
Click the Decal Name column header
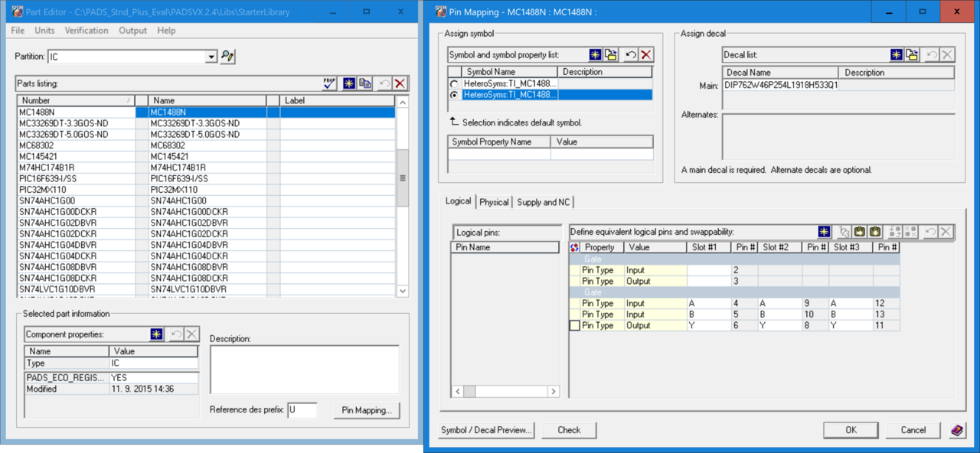[781, 73]
